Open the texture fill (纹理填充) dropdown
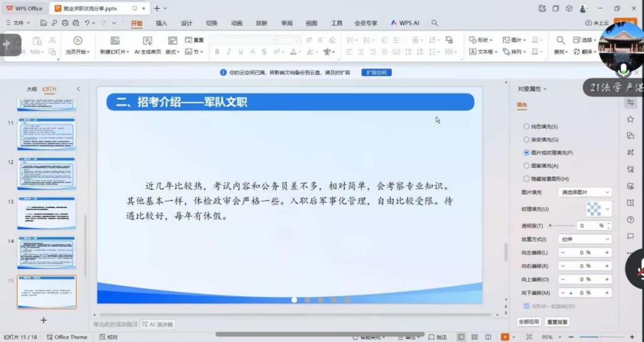644x342 pixels. (x=599, y=209)
